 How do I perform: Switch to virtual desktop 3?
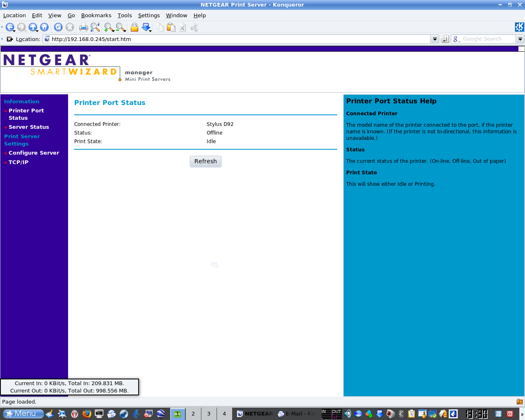tap(209, 414)
